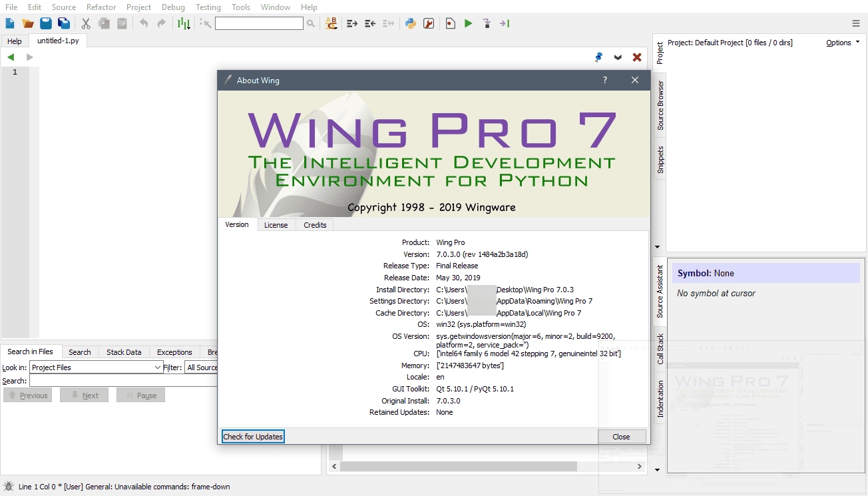Click the Previous search button
Image resolution: width=868 pixels, height=496 pixels.
(27, 395)
